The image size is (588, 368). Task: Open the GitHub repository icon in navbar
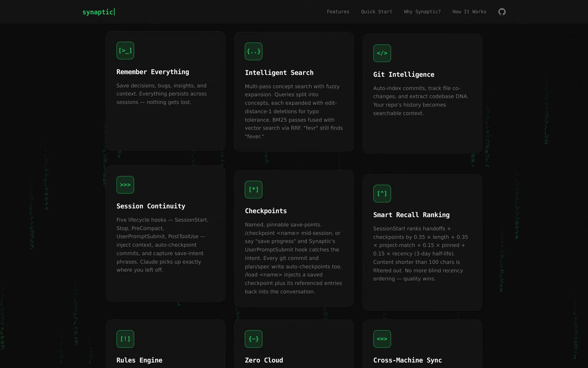click(x=502, y=12)
